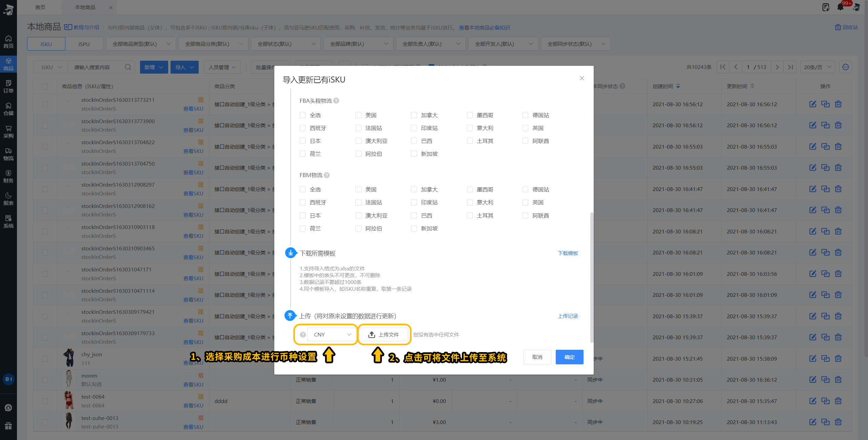Open the 仓储 warehouse sidebar icon
The width and height of the screenshot is (868, 440).
pyautogui.click(x=8, y=109)
